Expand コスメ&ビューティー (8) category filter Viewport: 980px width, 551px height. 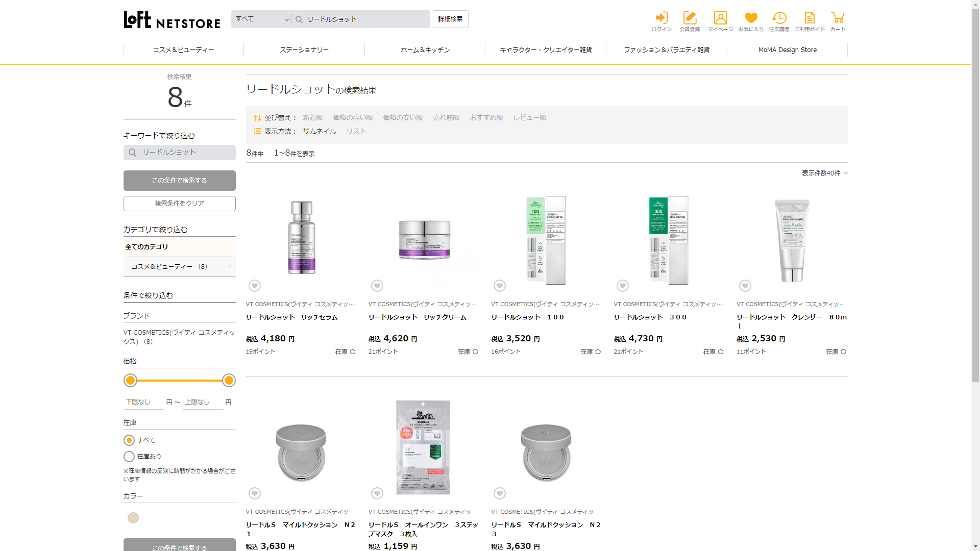(x=179, y=267)
